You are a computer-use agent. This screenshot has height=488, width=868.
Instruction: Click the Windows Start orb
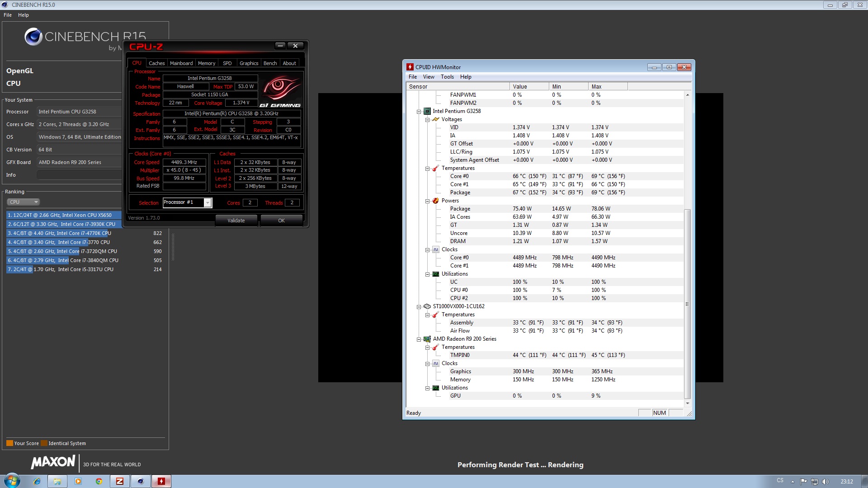click(x=12, y=481)
